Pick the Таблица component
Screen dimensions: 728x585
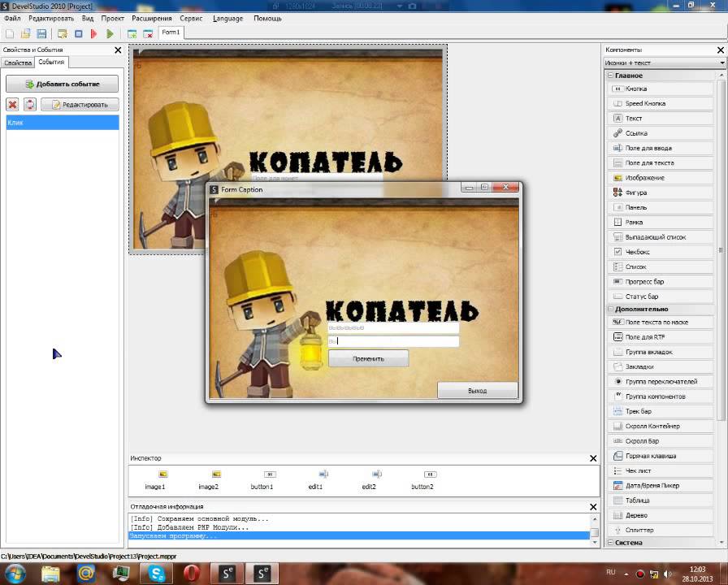point(661,500)
